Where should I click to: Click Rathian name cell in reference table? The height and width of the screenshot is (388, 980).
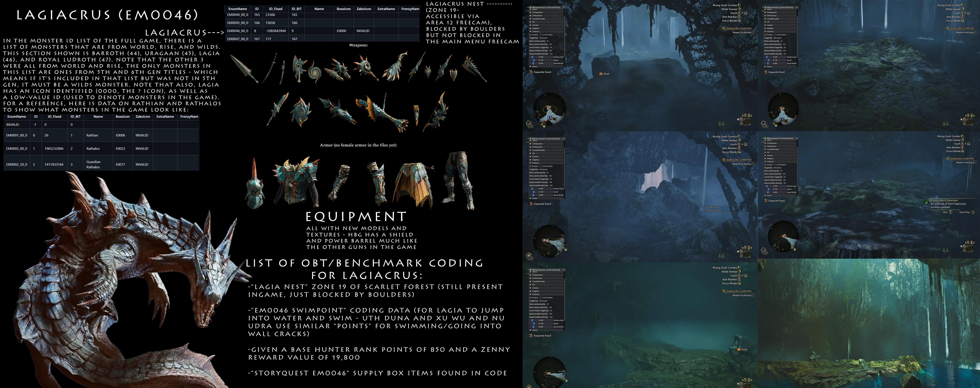[98, 135]
